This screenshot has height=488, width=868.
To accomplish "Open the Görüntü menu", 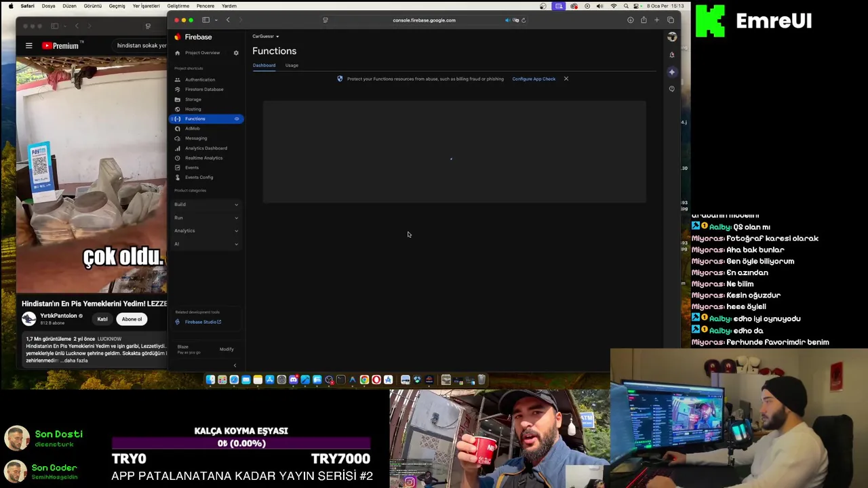I will click(x=92, y=6).
